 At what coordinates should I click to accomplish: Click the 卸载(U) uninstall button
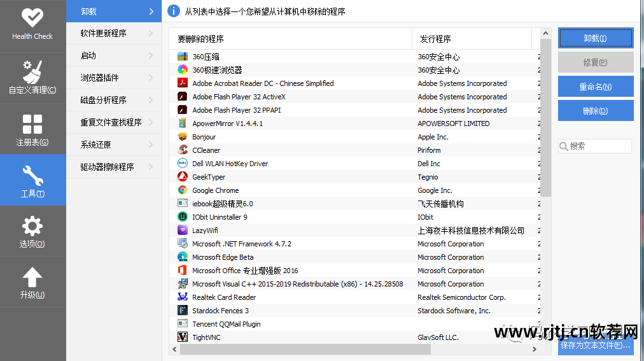pyautogui.click(x=596, y=38)
